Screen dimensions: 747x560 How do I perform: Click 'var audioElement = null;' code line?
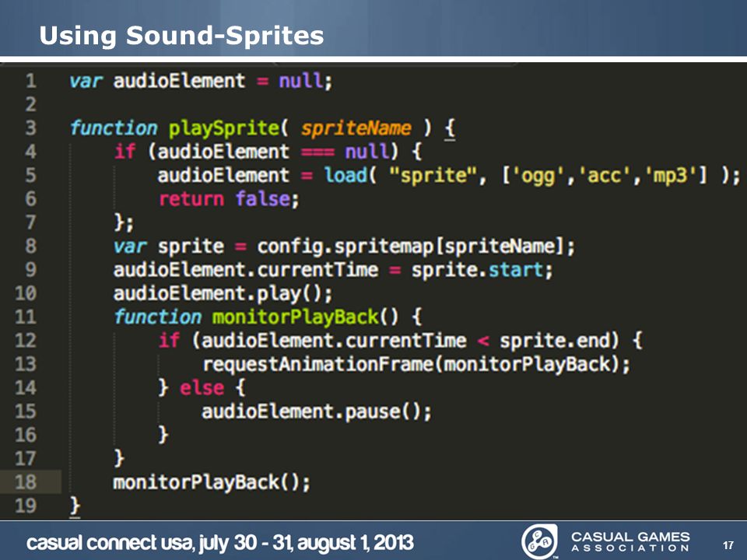(201, 81)
